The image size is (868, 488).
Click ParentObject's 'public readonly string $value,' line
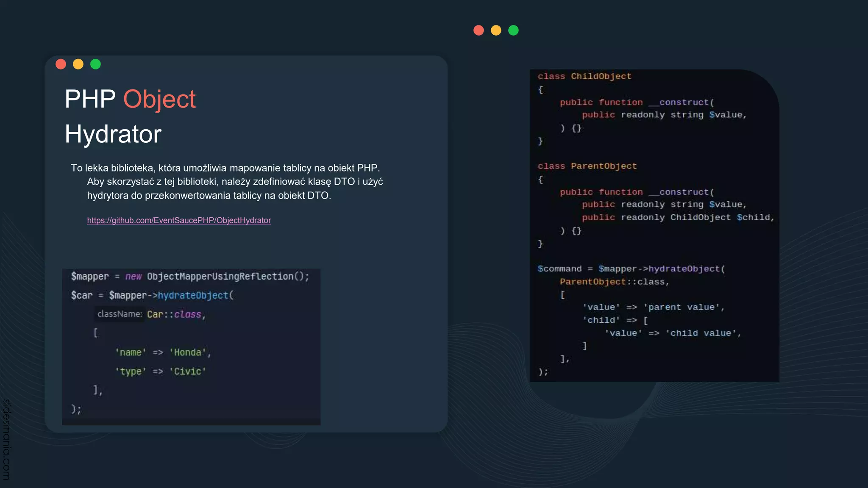[664, 205]
